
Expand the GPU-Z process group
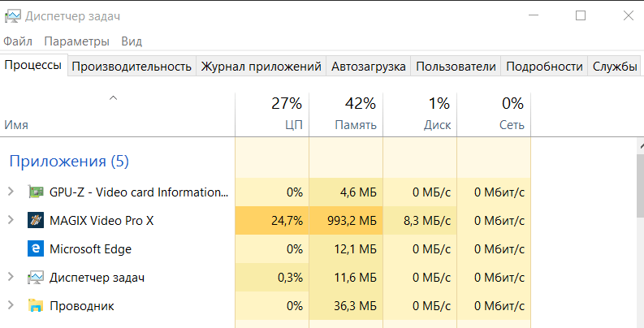point(11,192)
